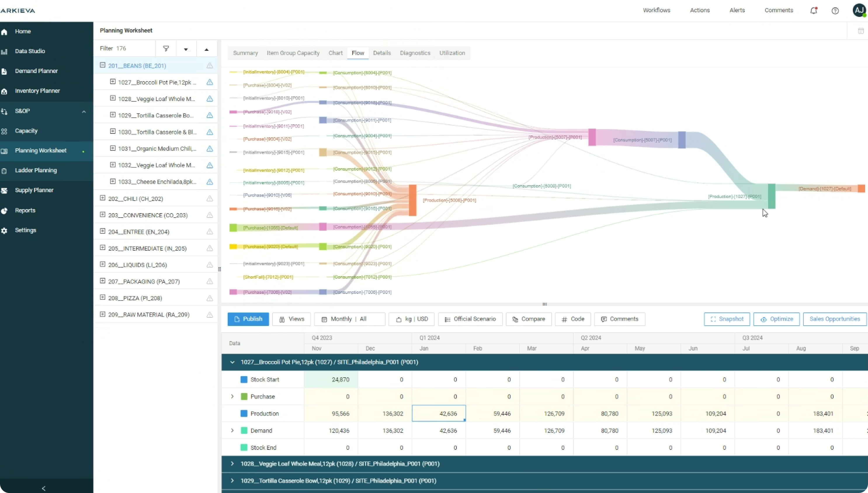Click the Publish button
The image size is (868, 493).
tap(248, 319)
